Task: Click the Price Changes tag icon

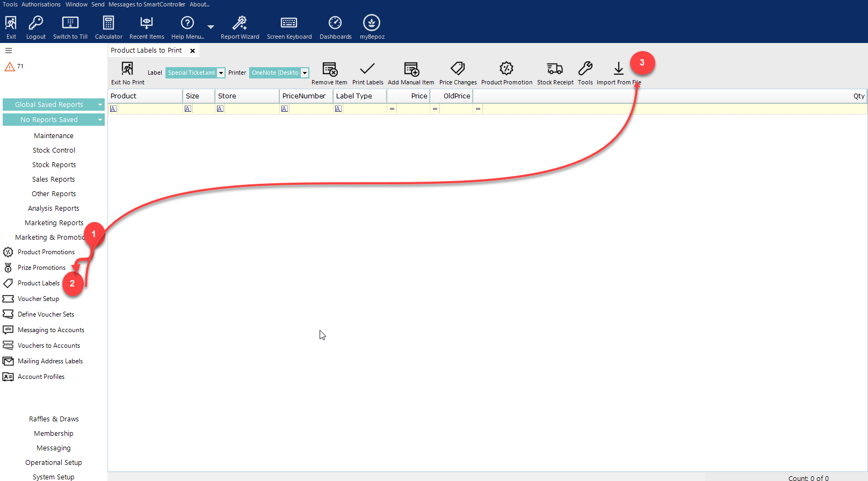Action: [458, 69]
